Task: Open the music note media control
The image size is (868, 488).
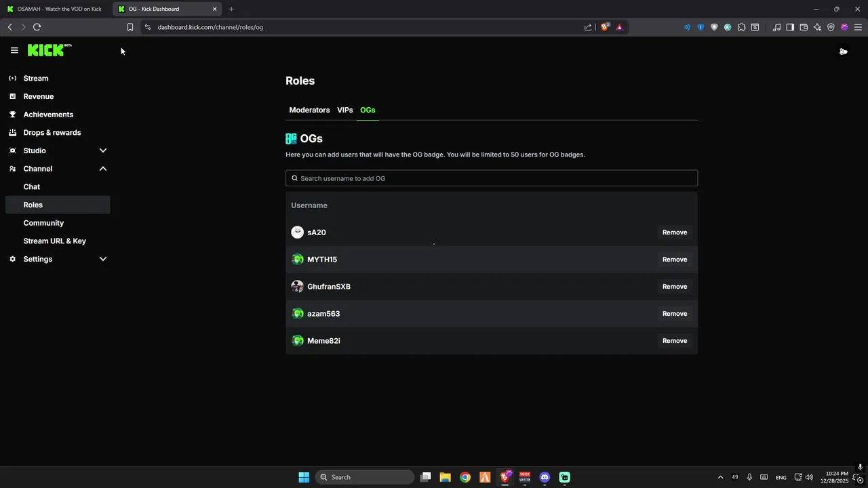Action: (x=776, y=27)
